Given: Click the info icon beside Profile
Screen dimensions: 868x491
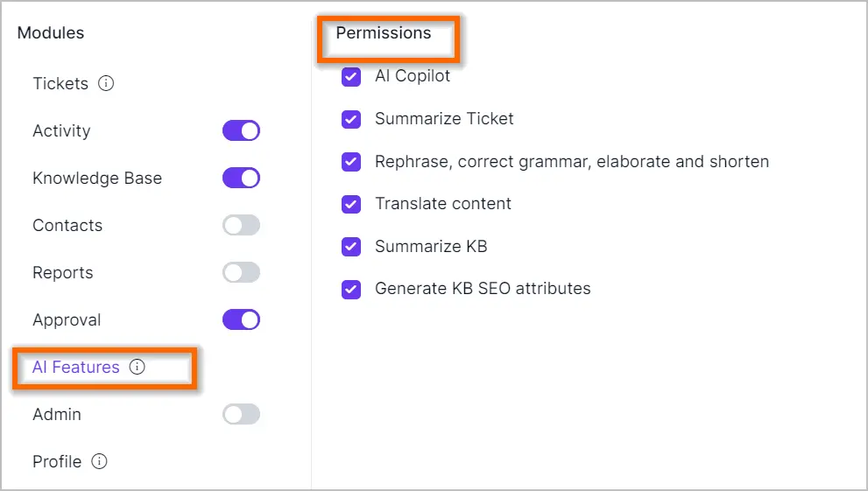Looking at the screenshot, I should pos(99,461).
